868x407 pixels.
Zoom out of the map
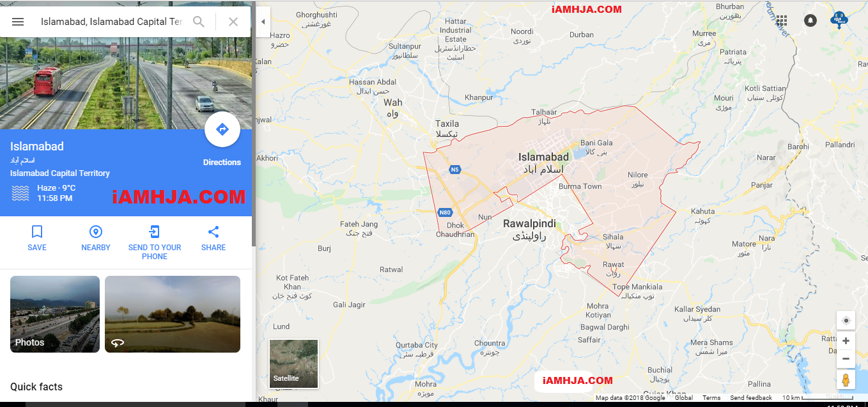pos(846,359)
